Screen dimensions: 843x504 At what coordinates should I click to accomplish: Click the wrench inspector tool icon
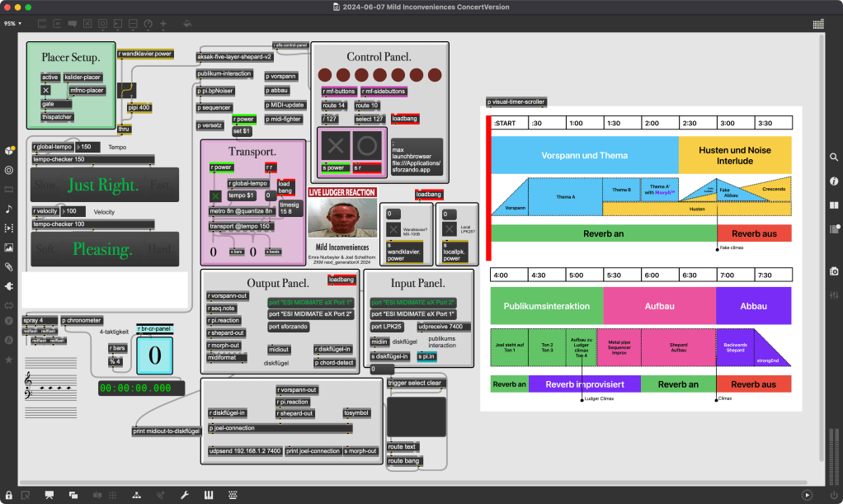tap(184, 495)
